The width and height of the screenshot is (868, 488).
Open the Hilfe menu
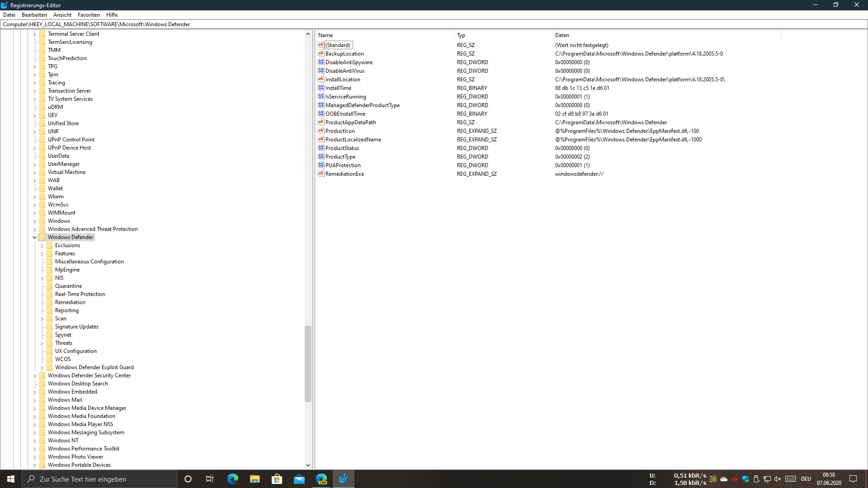coord(112,15)
